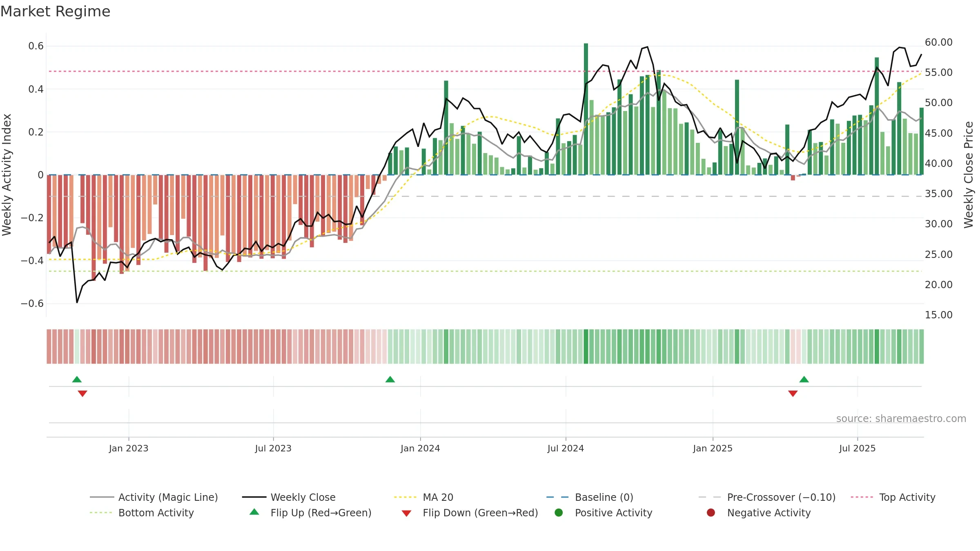Click the red Negative Activity legend dot
The width and height of the screenshot is (980, 551).
711,513
